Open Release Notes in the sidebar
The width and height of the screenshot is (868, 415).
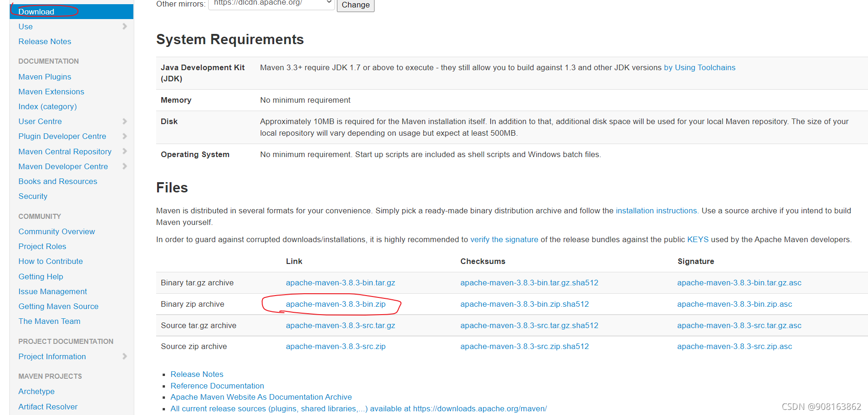click(x=45, y=41)
